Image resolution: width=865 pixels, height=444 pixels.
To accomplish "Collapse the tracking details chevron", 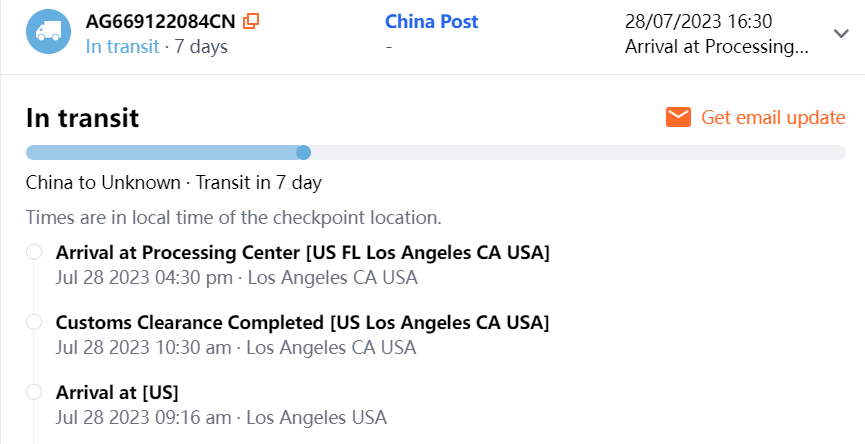I will pyautogui.click(x=841, y=33).
